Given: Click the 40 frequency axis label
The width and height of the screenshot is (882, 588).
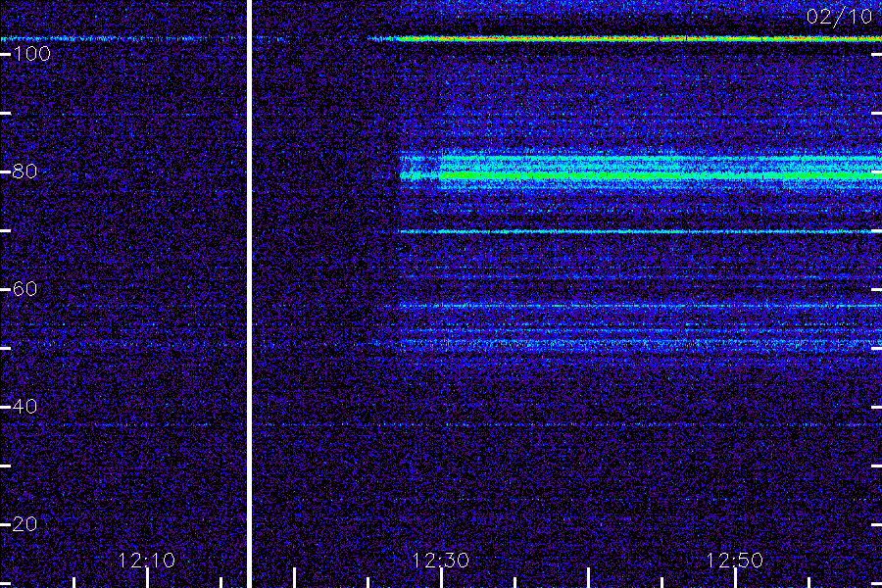Looking at the screenshot, I should pos(24,407).
